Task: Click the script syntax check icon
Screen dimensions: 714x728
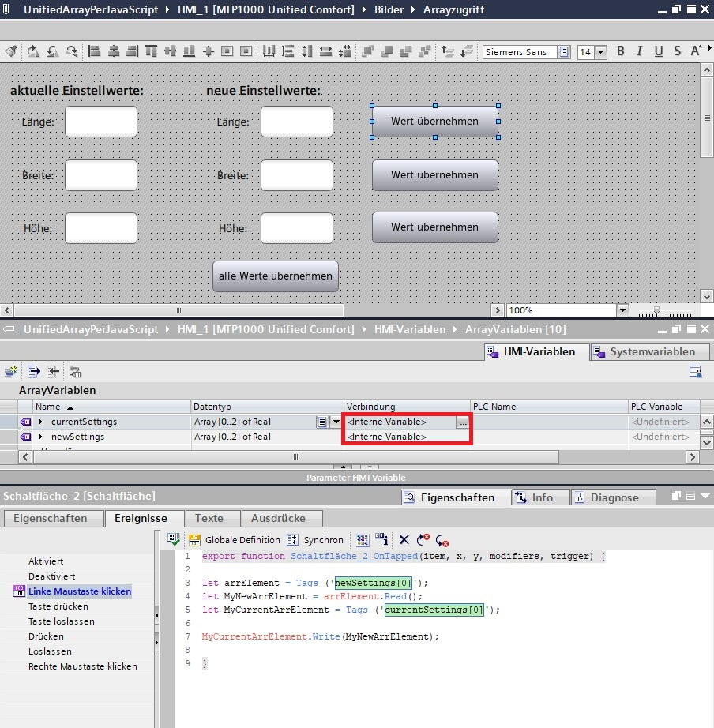Action: coord(174,540)
